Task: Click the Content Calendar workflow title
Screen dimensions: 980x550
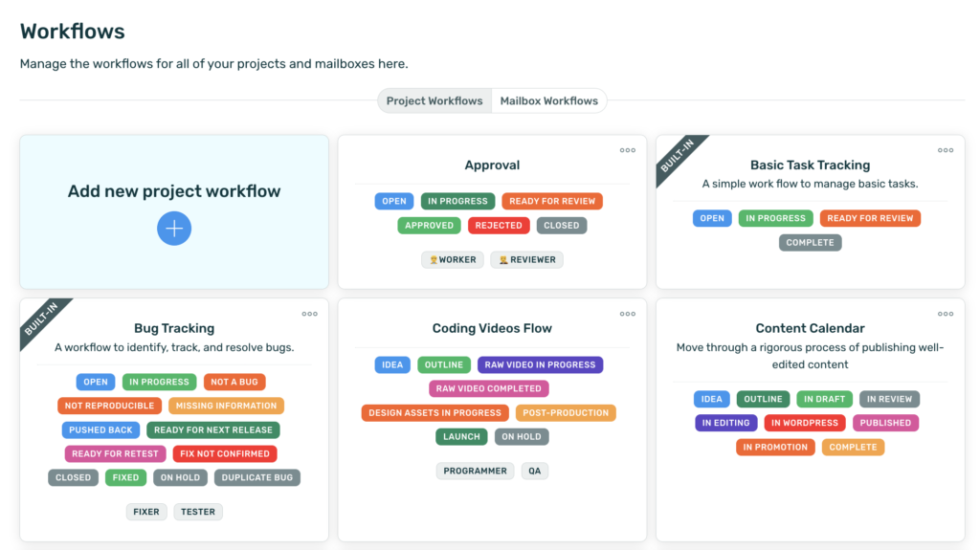Action: pyautogui.click(x=810, y=328)
